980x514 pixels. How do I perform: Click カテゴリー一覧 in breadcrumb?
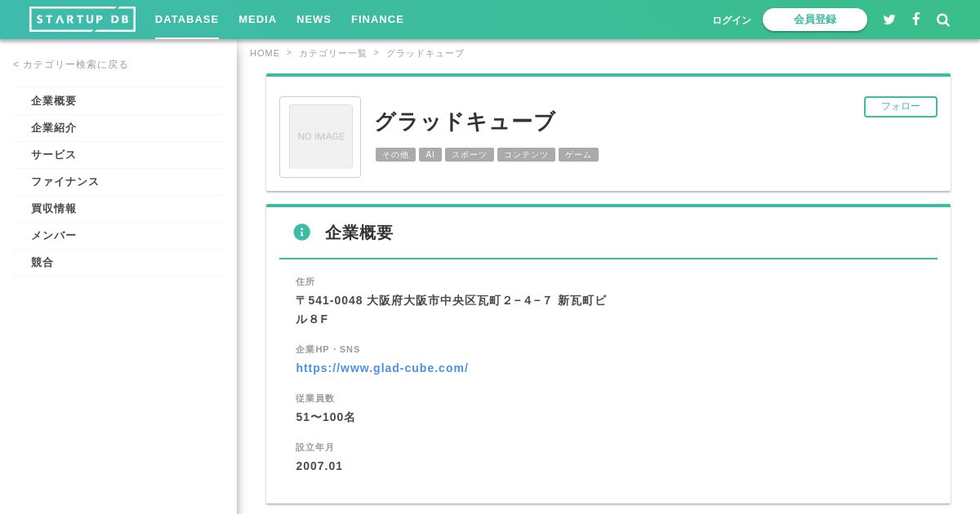[x=332, y=53]
